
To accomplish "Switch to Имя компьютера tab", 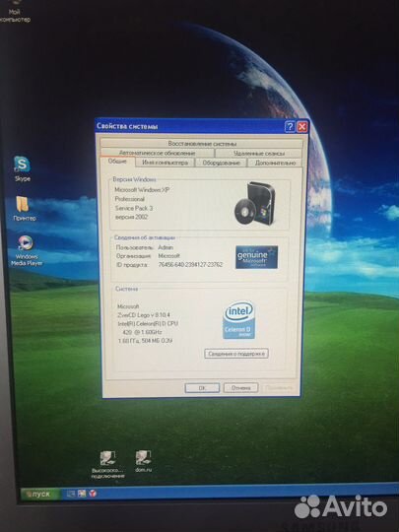I will coord(165,163).
